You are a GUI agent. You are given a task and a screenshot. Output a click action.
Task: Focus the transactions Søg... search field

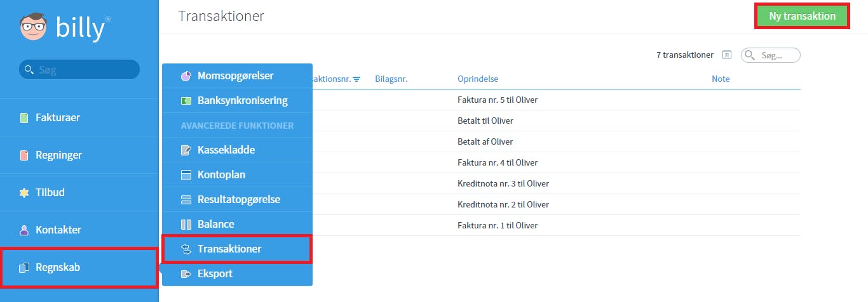771,55
